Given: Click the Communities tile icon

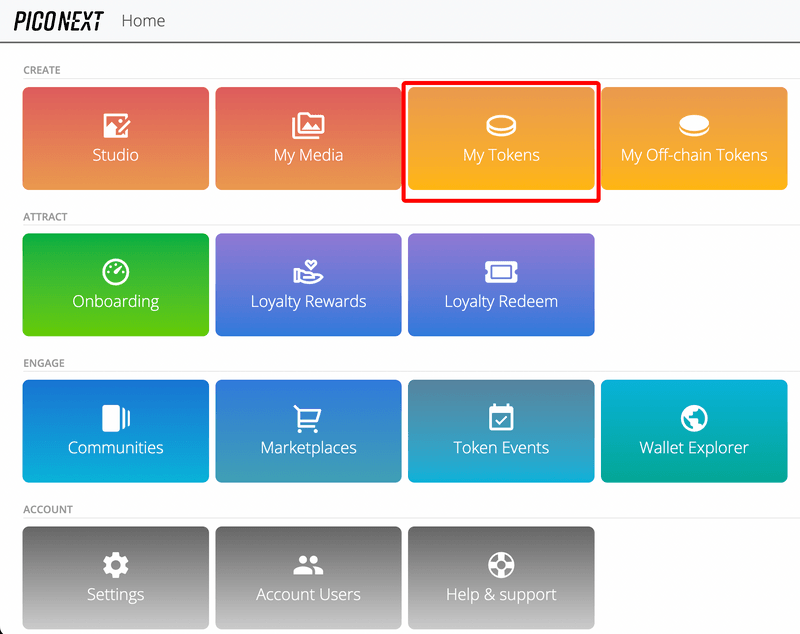Looking at the screenshot, I should (x=116, y=418).
